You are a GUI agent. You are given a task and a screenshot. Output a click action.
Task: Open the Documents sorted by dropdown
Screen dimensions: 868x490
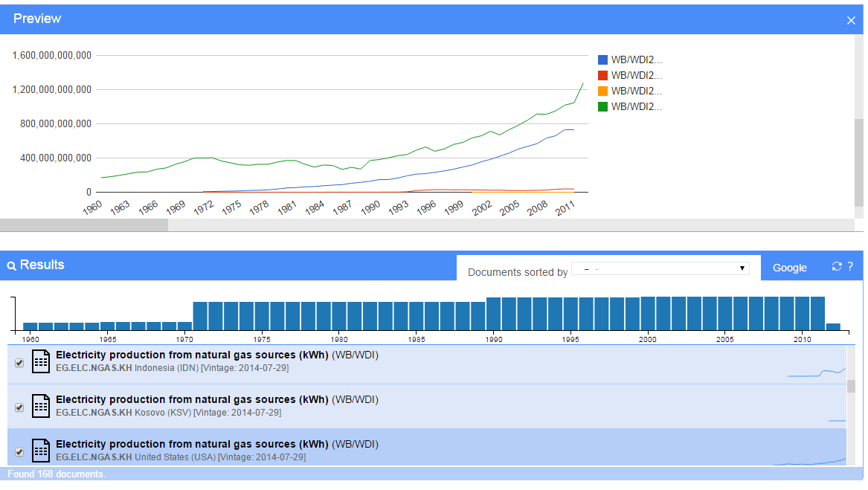click(x=660, y=268)
